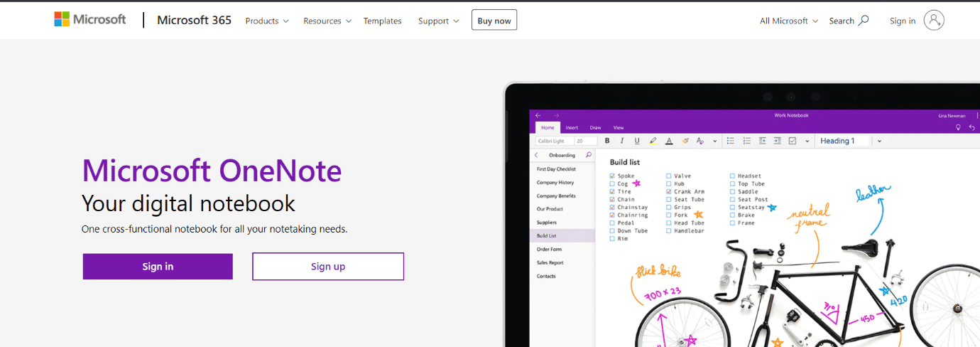Switch to the Home ribbon tab

548,127
